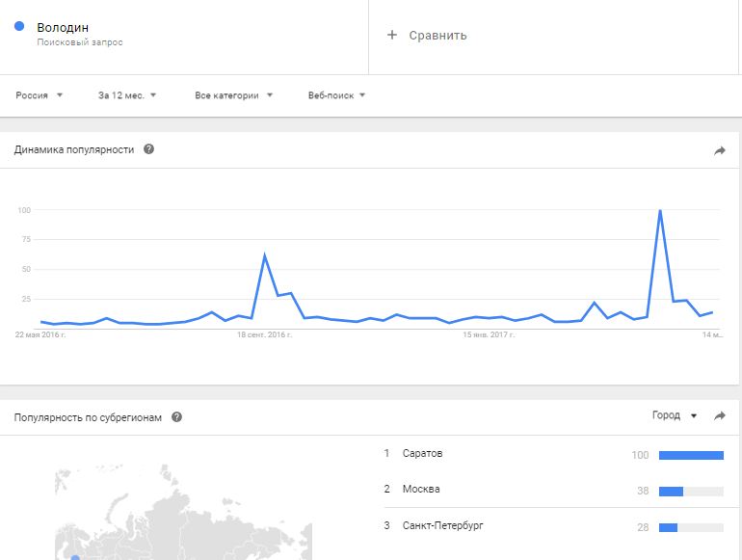Share the subregion popularity panel
This screenshot has width=742, height=560.
[719, 416]
